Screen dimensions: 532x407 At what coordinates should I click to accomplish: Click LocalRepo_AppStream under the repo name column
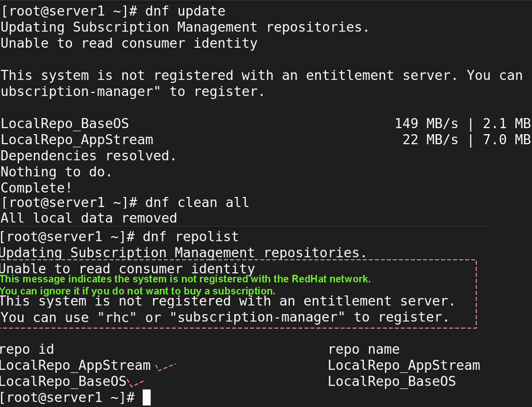tap(404, 366)
